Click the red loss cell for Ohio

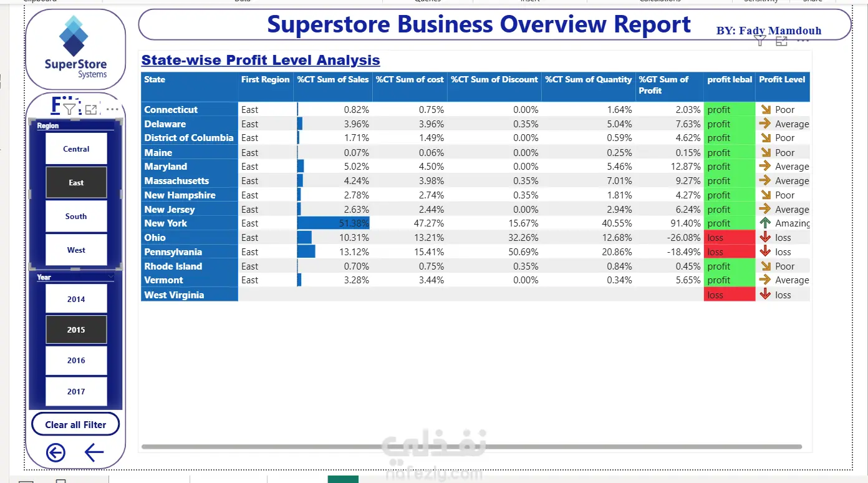pos(730,237)
